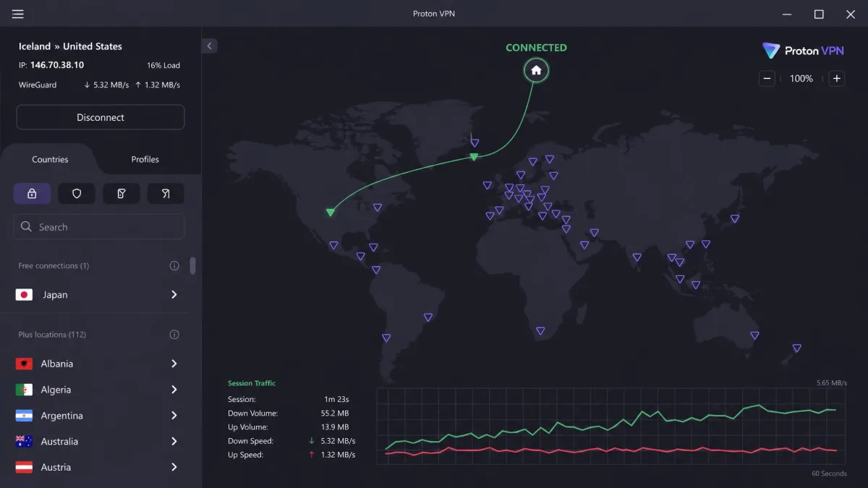The height and width of the screenshot is (488, 868).
Task: Click the "Plus locations (112)" header
Action: [52, 335]
